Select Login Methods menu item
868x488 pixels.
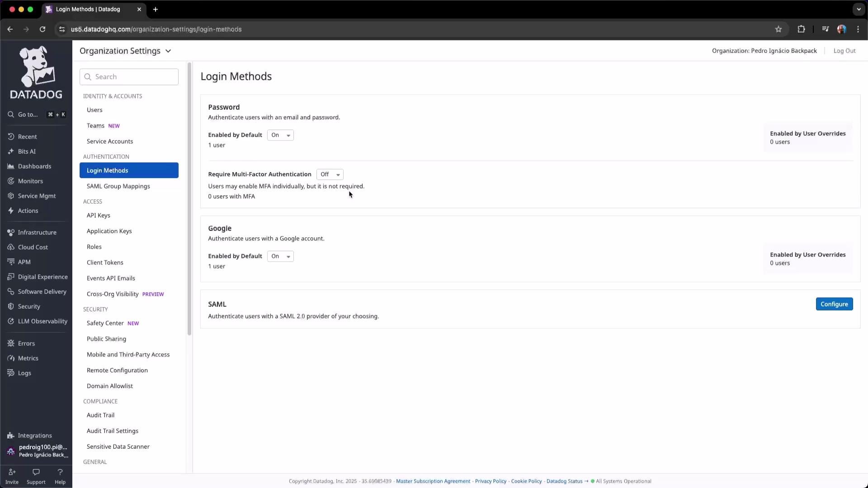[129, 170]
